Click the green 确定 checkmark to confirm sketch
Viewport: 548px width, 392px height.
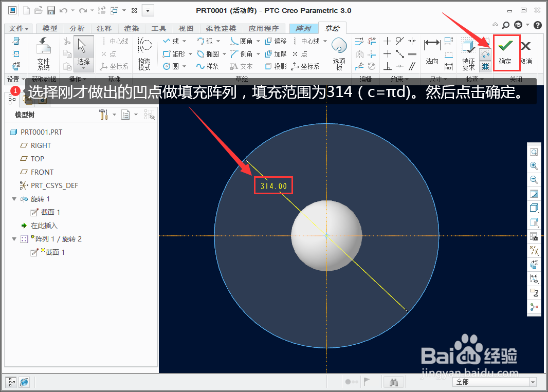coord(505,52)
